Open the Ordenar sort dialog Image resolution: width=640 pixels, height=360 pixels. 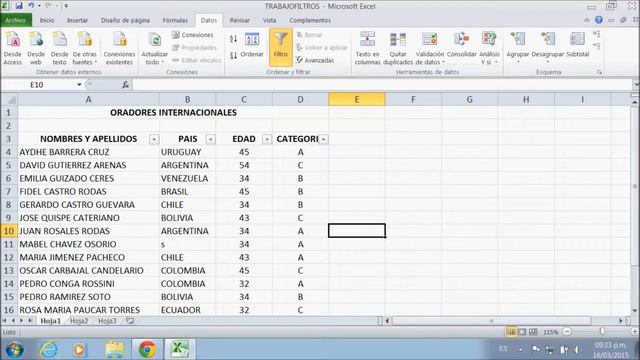(252, 45)
